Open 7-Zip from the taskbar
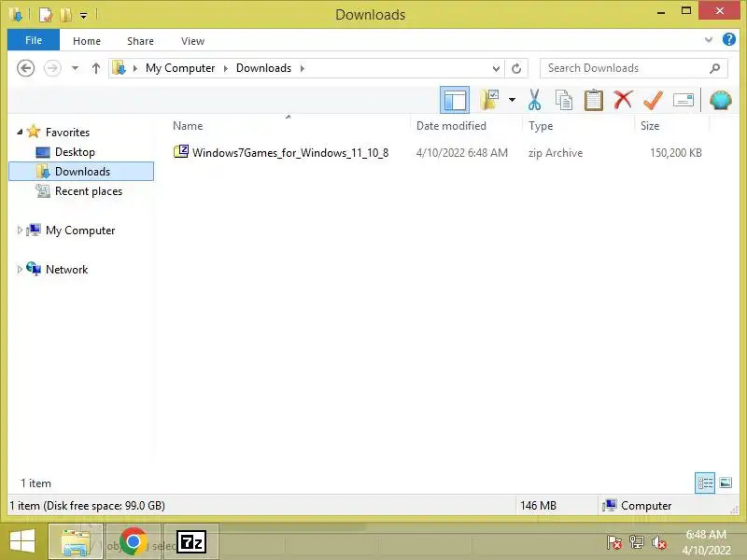This screenshot has height=560, width=747. click(x=191, y=542)
